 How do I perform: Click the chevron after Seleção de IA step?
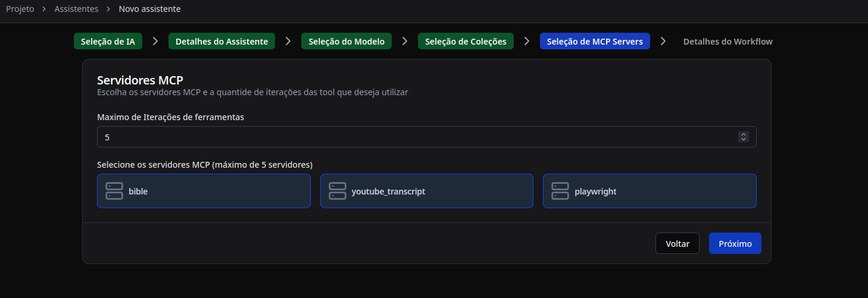click(155, 41)
